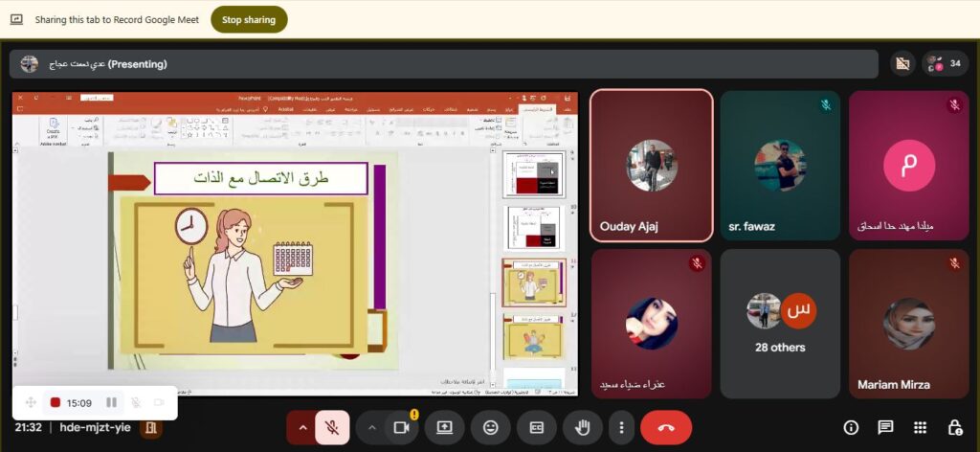Toggle closed captions in the meeting
Image resolution: width=980 pixels, height=452 pixels.
pyautogui.click(x=536, y=427)
